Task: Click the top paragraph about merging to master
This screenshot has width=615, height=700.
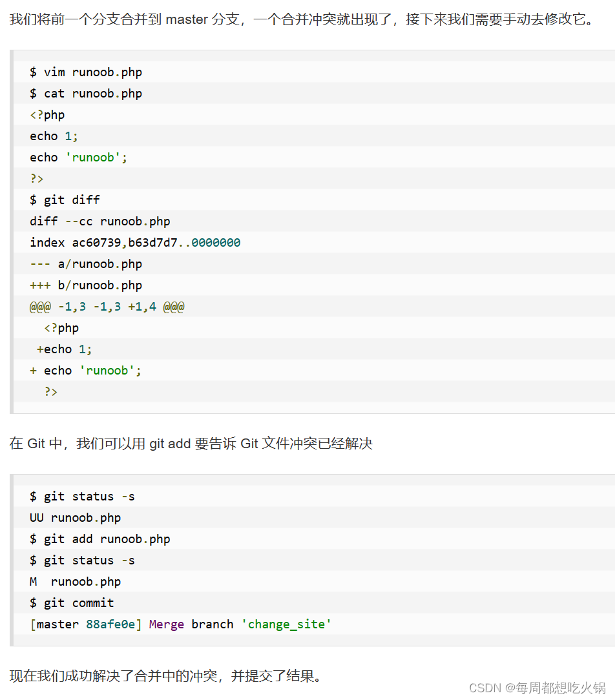Action: 302,19
